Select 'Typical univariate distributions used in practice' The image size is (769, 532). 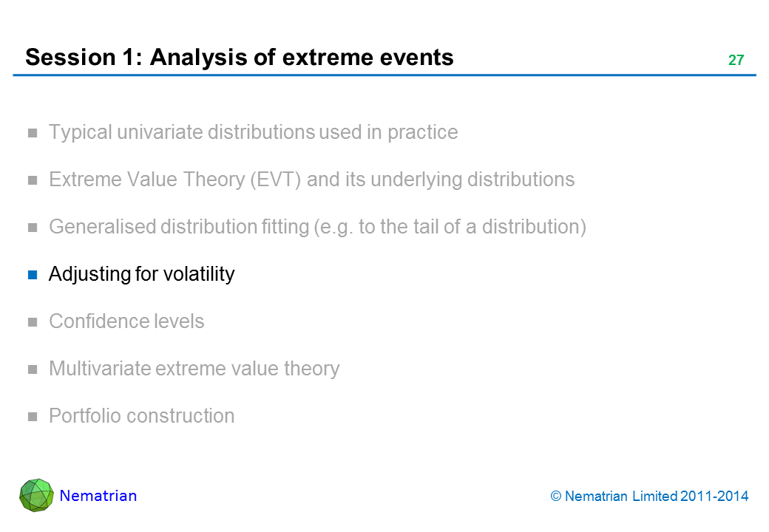[253, 132]
